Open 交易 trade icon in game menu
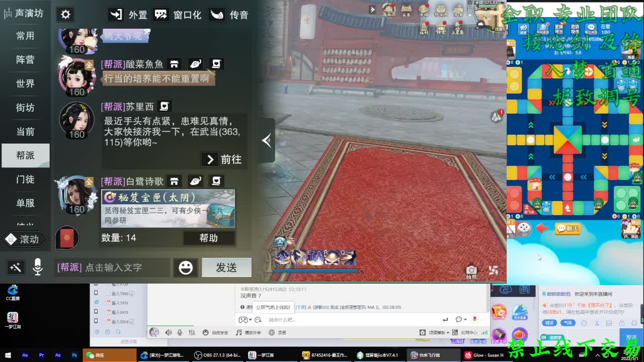644x362 pixels. click(458, 10)
